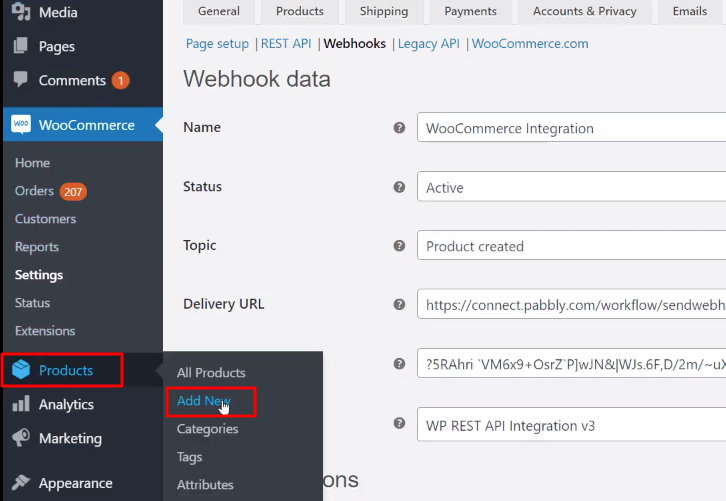Go to WooCommerce Status submenu
Viewport: 726px width, 501px height.
click(32, 303)
